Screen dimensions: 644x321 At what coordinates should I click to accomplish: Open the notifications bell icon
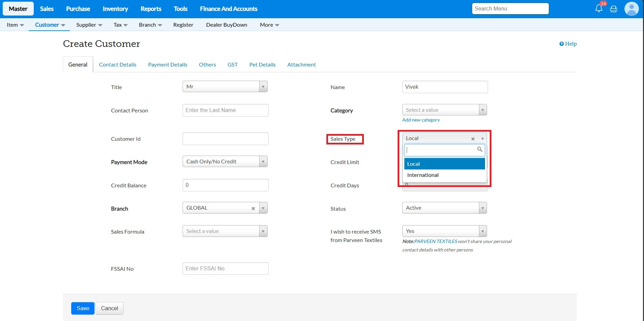click(599, 8)
